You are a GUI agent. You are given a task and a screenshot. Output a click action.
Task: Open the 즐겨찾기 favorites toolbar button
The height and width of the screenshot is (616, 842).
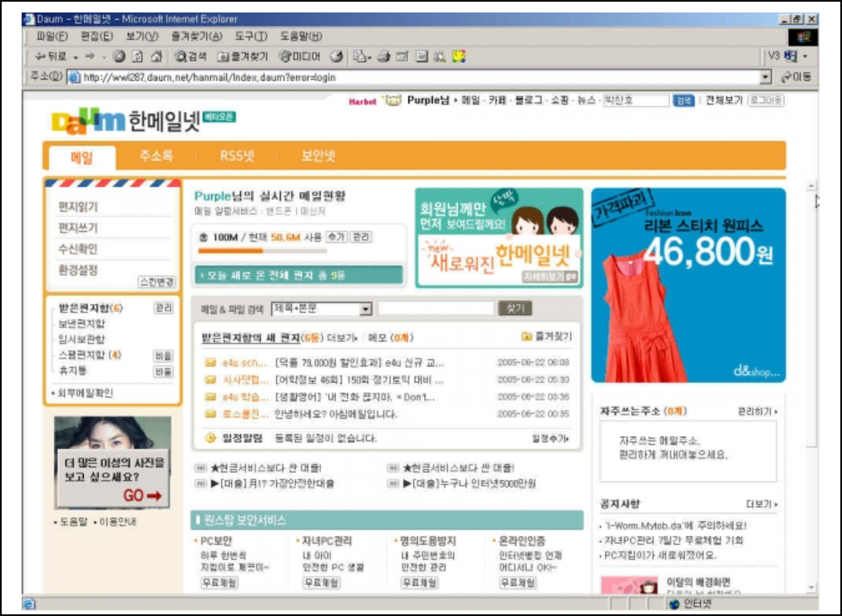tap(242, 57)
